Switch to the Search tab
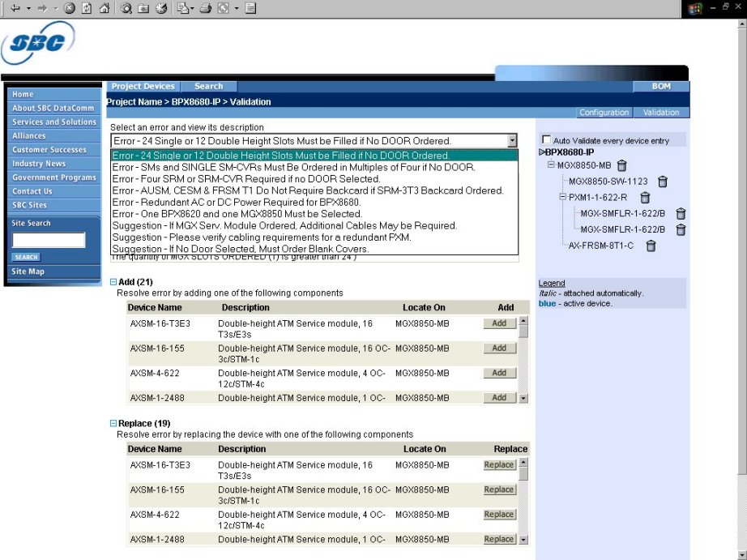The width and height of the screenshot is (747, 560). tap(209, 86)
